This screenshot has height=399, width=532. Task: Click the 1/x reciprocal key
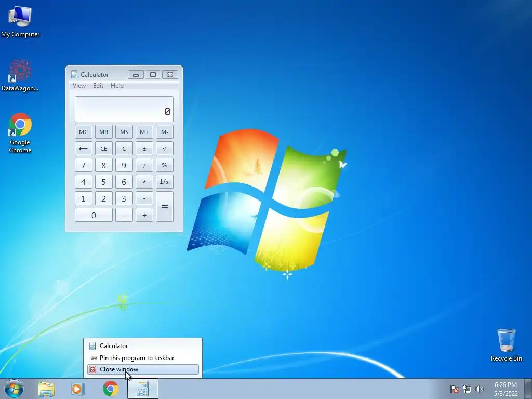coord(165,182)
